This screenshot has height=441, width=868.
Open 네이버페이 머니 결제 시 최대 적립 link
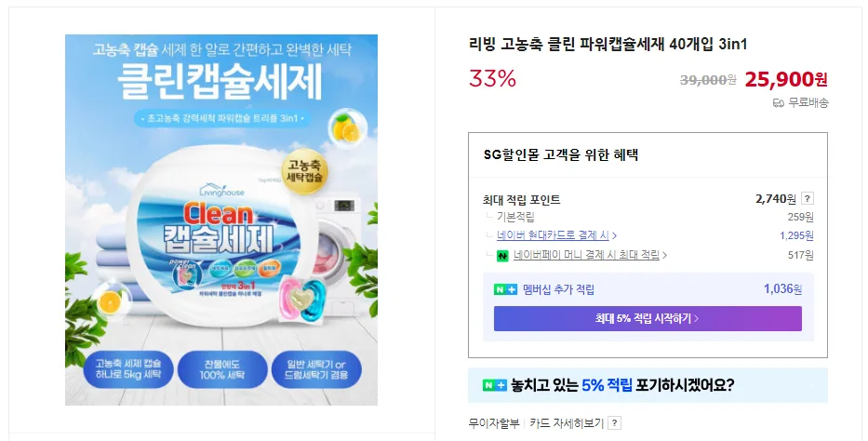click(x=586, y=255)
